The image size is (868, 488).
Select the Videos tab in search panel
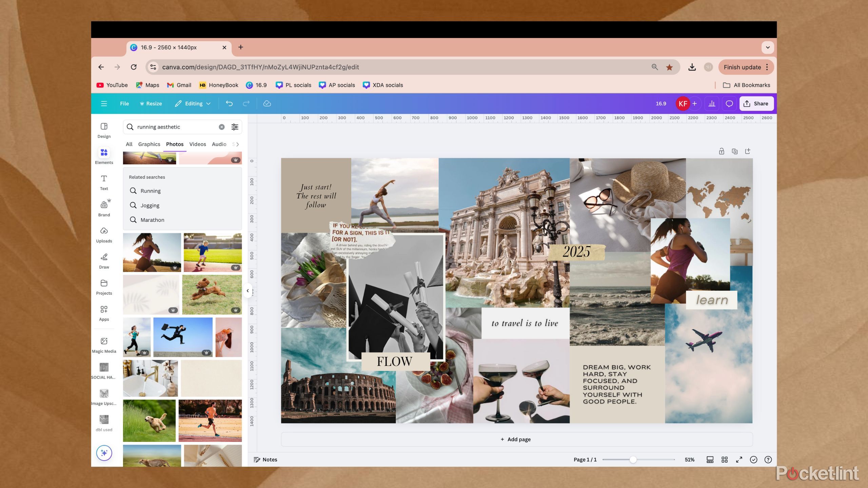(197, 144)
